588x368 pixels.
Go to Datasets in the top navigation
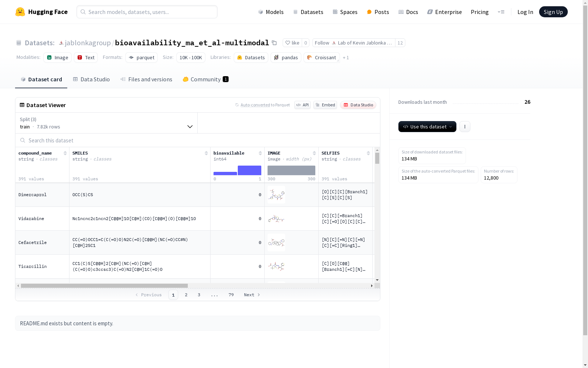308,12
